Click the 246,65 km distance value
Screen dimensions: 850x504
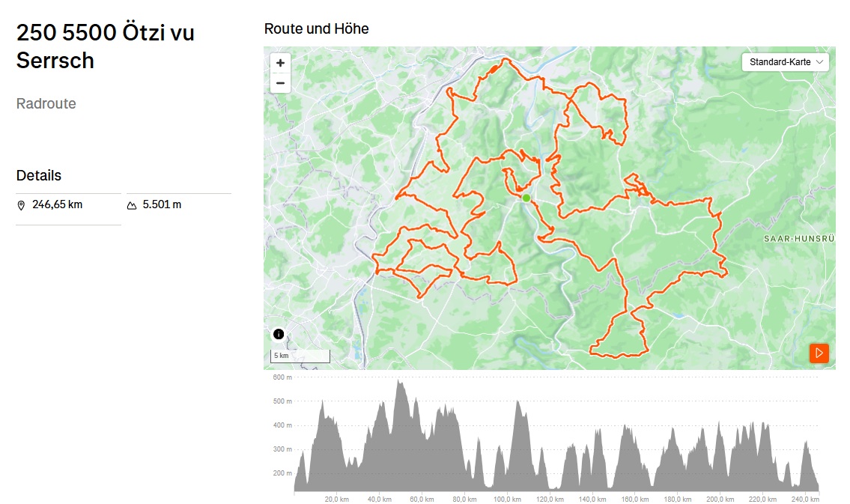57,204
